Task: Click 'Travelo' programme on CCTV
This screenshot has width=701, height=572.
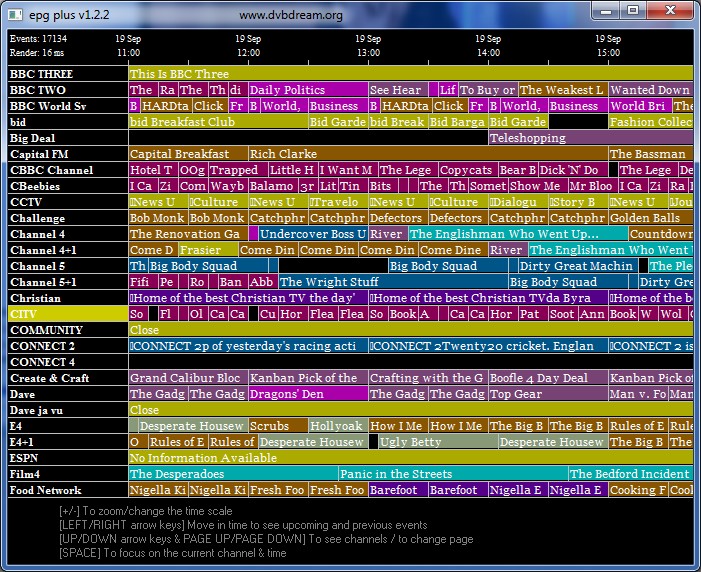Action: (x=338, y=202)
